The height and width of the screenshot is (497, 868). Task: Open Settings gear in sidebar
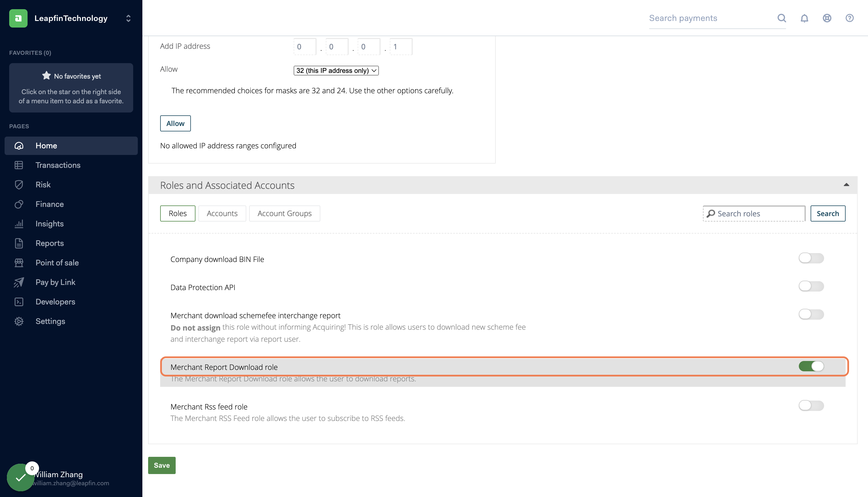19,321
